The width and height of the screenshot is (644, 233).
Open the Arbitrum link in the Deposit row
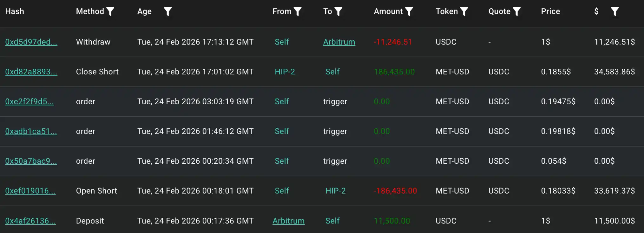pyautogui.click(x=288, y=221)
